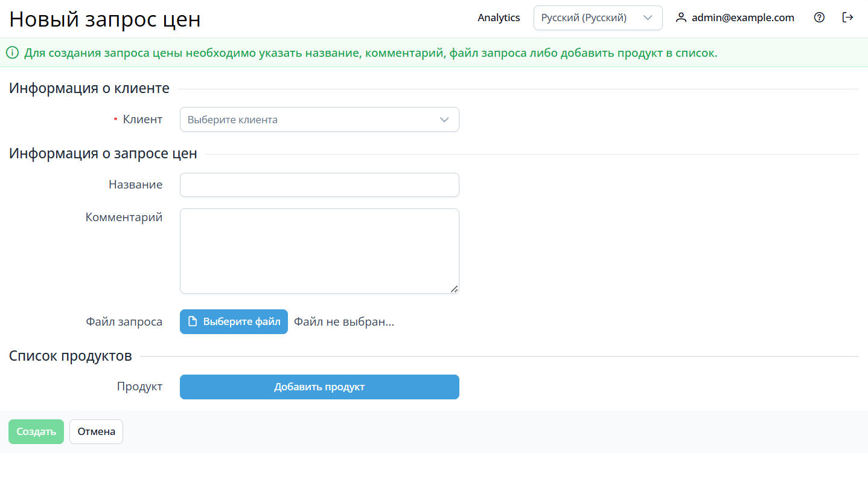
Task: Click the Добавить продукт button
Action: (x=319, y=387)
